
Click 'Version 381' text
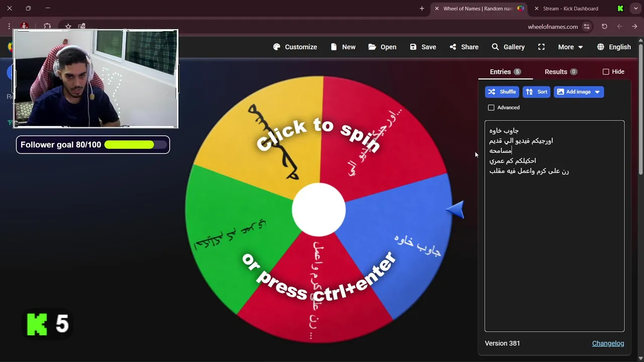pos(502,343)
